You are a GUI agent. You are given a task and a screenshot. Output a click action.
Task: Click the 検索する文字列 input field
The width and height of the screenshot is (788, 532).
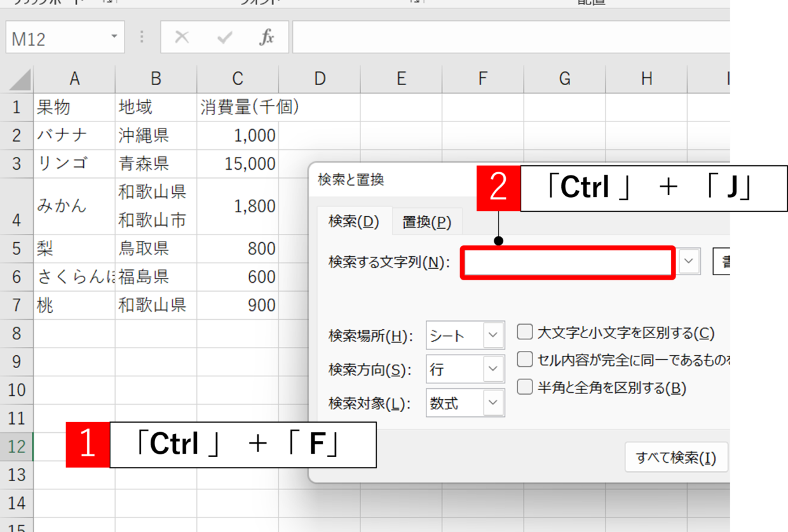point(567,263)
